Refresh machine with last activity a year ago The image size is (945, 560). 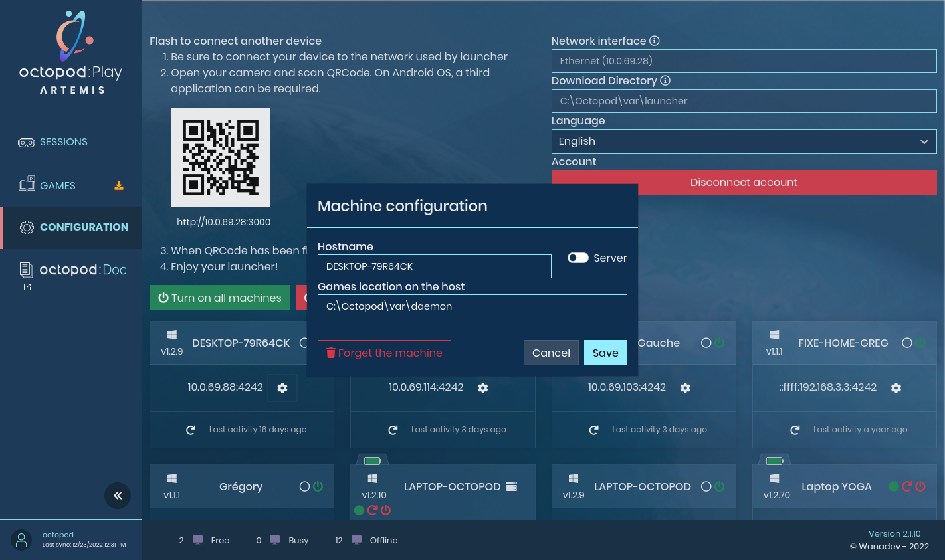795,430
